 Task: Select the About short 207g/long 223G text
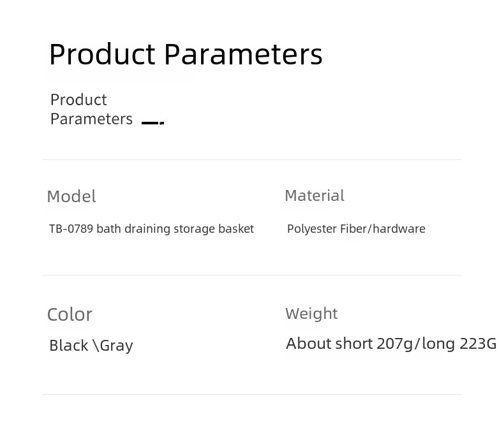pyautogui.click(x=391, y=344)
